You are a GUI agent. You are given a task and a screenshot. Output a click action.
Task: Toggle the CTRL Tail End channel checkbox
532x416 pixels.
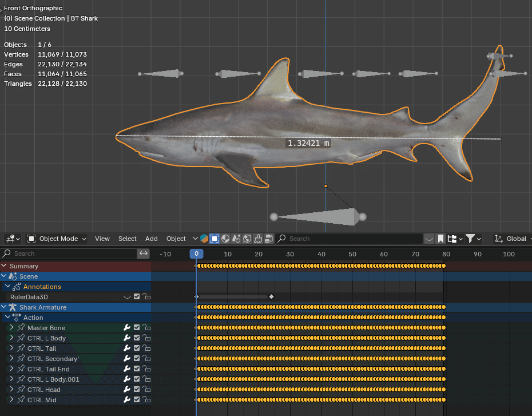137,369
